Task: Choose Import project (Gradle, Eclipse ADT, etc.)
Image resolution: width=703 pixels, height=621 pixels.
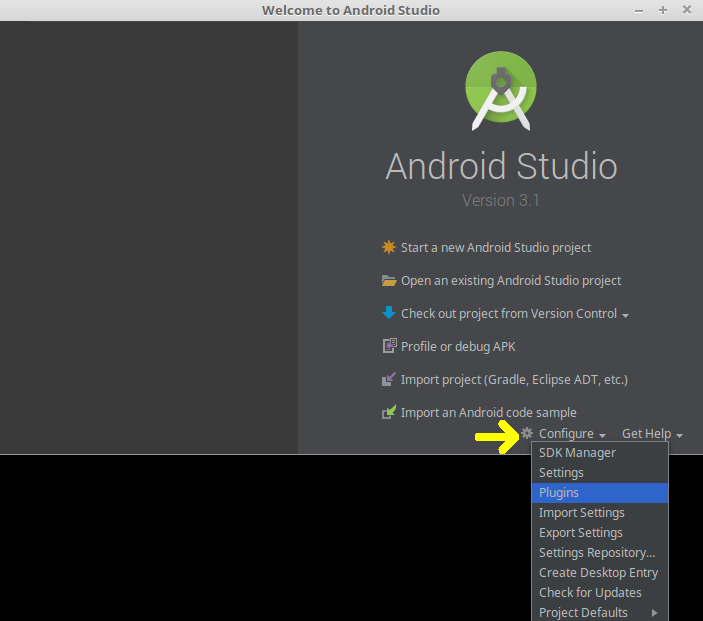Action: [514, 380]
